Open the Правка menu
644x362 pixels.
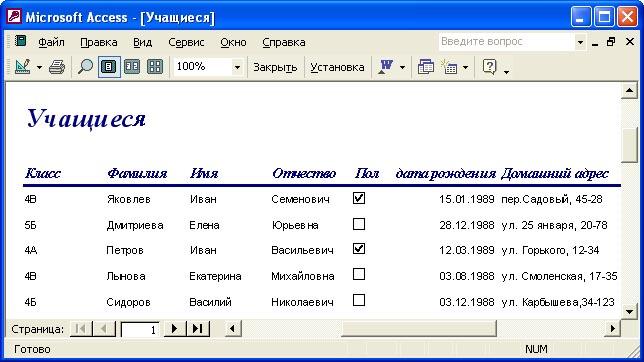tap(99, 42)
